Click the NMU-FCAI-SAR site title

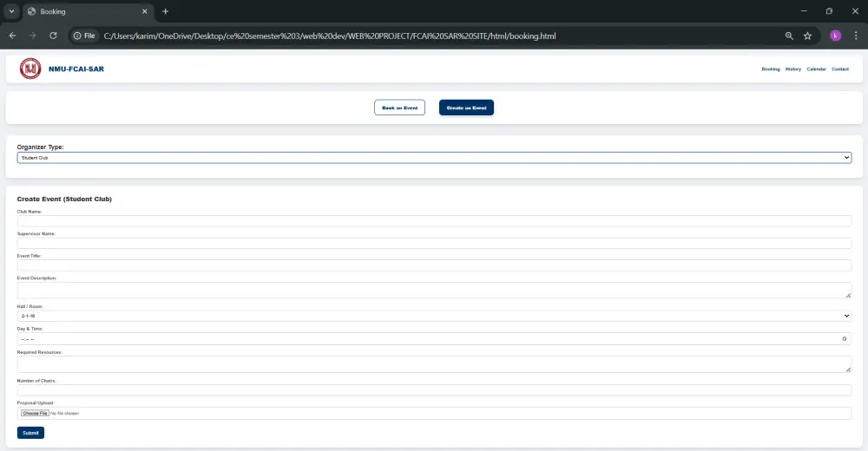(x=76, y=69)
